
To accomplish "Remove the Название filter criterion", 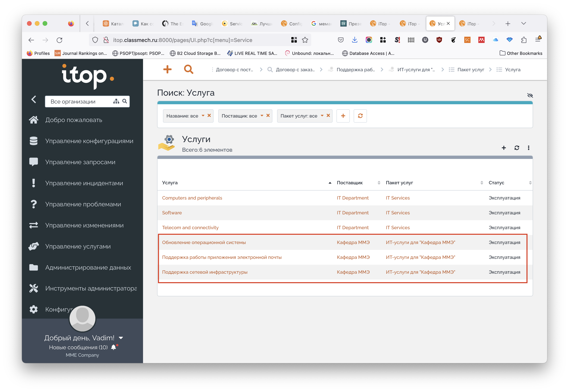I will (209, 115).
